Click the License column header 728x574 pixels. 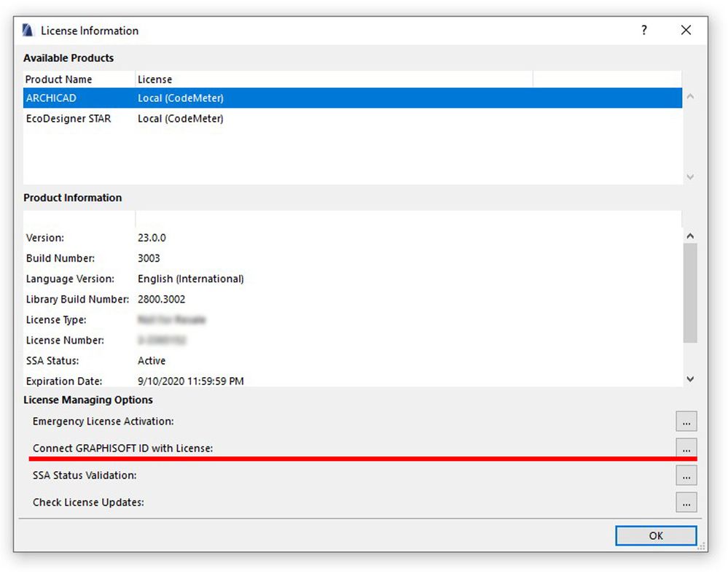pos(334,79)
